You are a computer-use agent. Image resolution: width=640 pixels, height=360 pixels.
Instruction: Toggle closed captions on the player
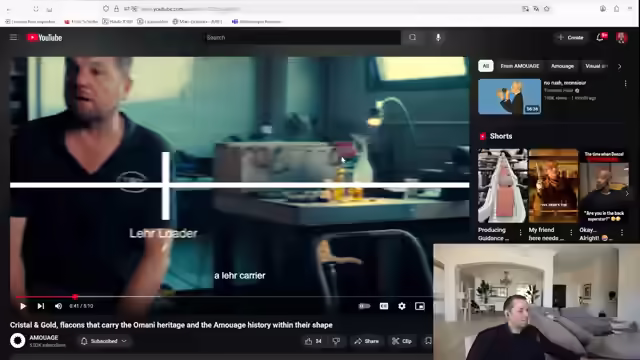pos(384,306)
